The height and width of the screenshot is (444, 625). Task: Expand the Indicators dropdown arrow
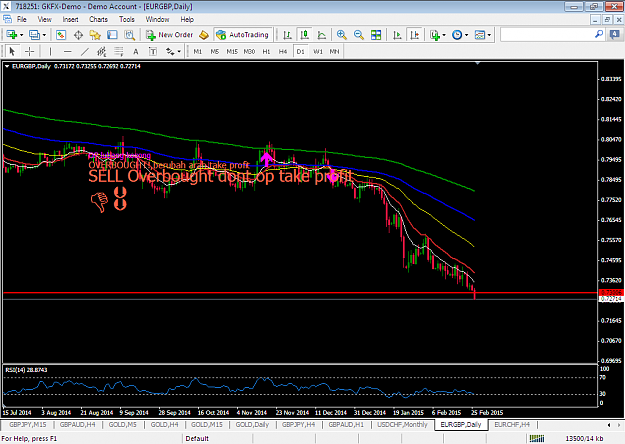pos(444,35)
